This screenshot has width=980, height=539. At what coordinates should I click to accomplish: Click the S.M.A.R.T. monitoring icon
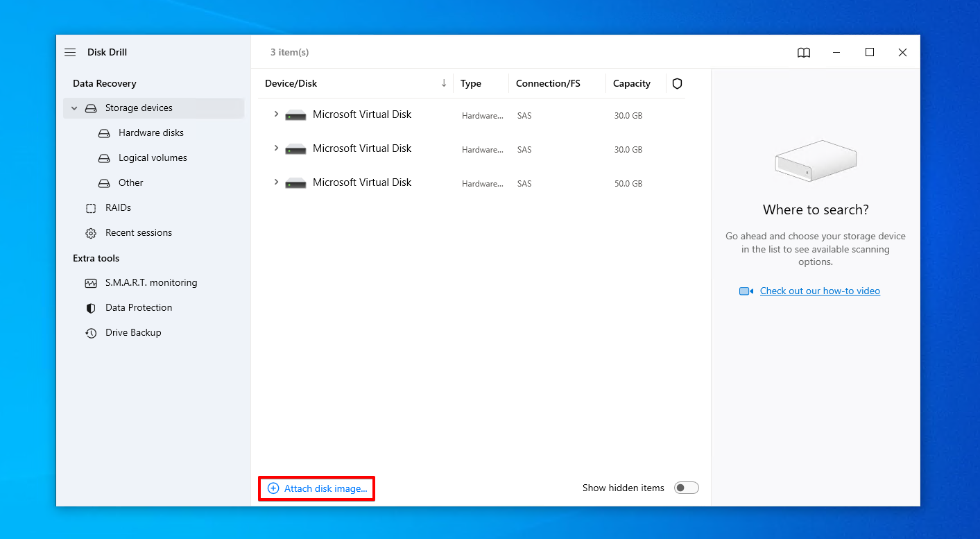(91, 283)
